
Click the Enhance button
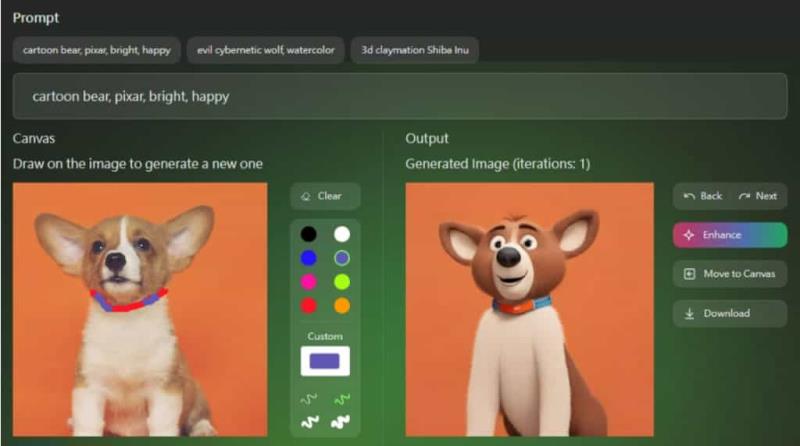point(730,235)
